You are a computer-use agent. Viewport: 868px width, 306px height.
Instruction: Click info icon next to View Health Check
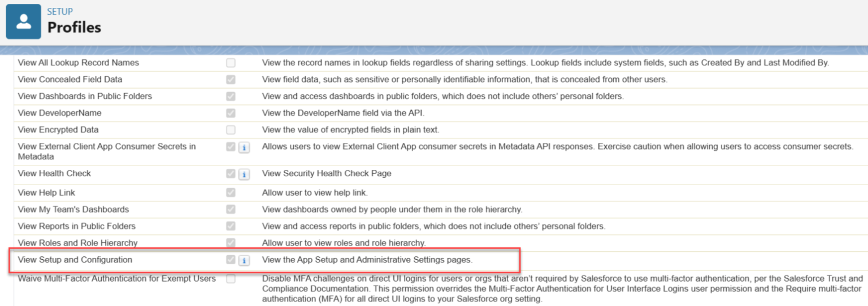click(244, 174)
